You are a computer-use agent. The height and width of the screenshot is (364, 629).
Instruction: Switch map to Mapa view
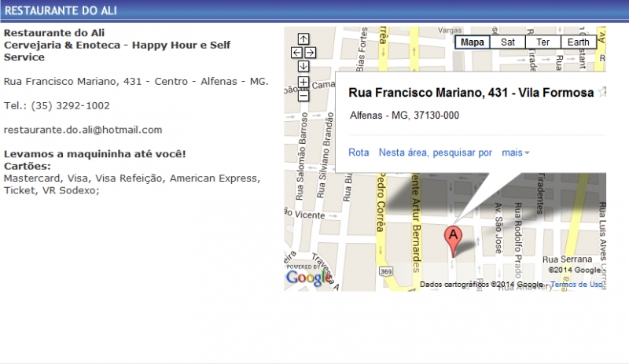(473, 42)
